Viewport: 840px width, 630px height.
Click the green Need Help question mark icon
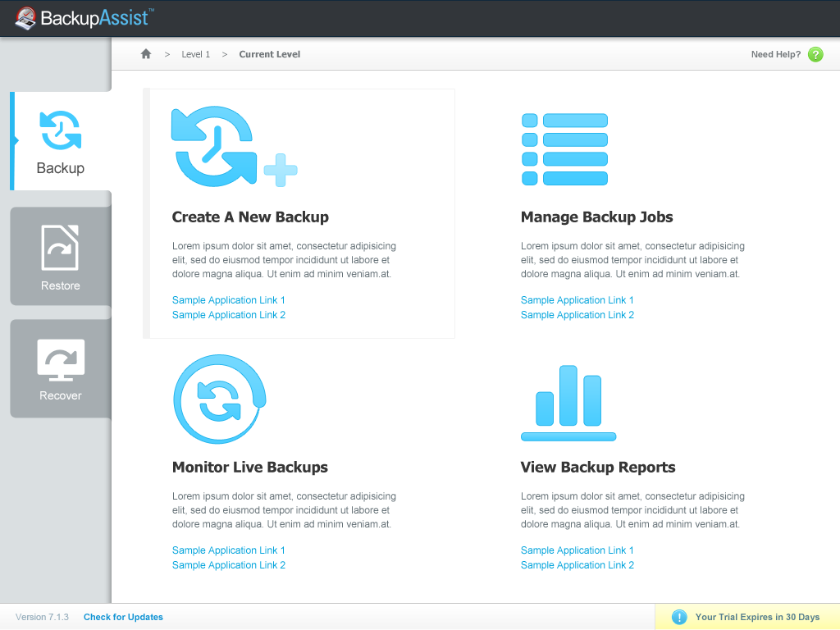(815, 54)
